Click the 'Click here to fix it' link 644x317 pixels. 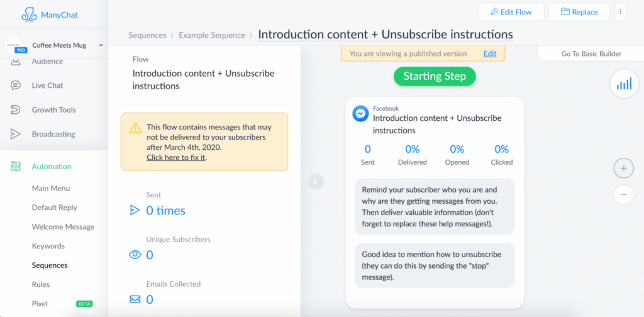click(x=176, y=157)
